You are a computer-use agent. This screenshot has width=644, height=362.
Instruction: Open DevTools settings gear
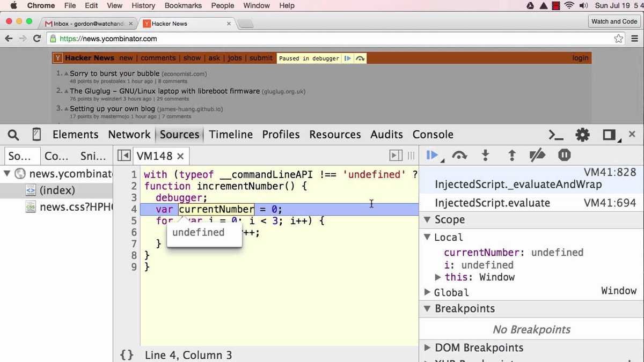pyautogui.click(x=582, y=135)
